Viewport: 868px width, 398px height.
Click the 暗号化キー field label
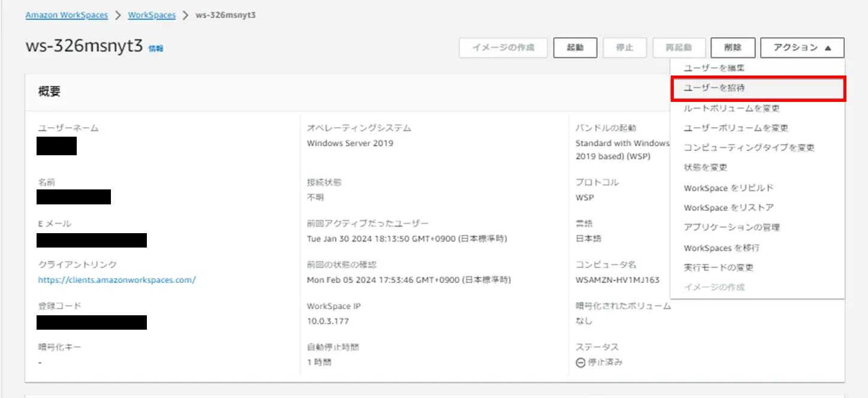59,347
